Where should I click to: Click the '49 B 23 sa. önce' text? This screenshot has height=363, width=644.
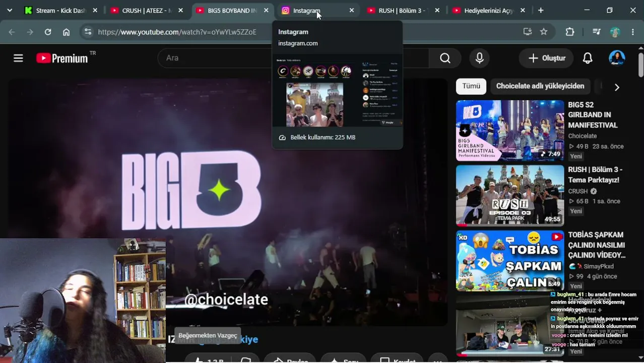tap(596, 146)
